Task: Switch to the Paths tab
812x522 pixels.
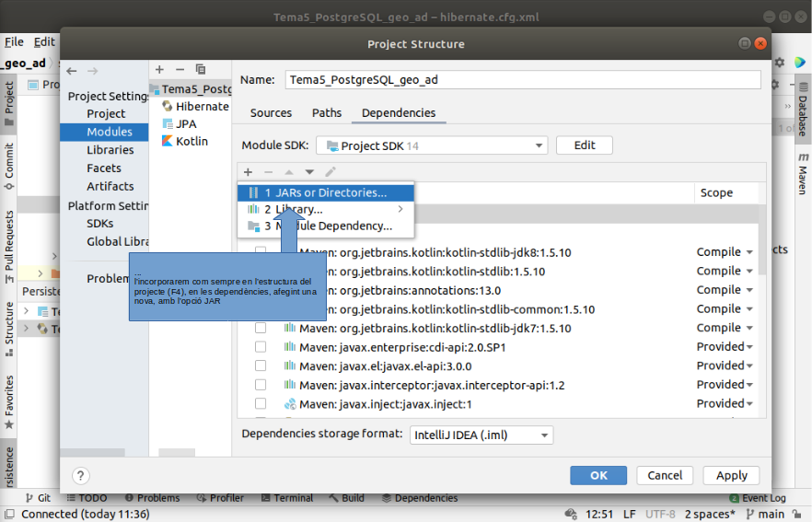Action: (327, 113)
